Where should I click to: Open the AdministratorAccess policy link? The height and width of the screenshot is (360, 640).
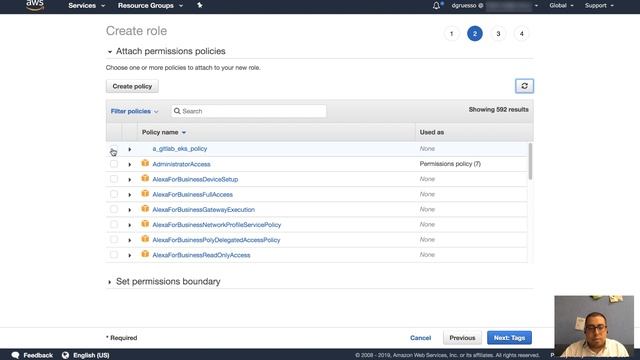point(181,164)
